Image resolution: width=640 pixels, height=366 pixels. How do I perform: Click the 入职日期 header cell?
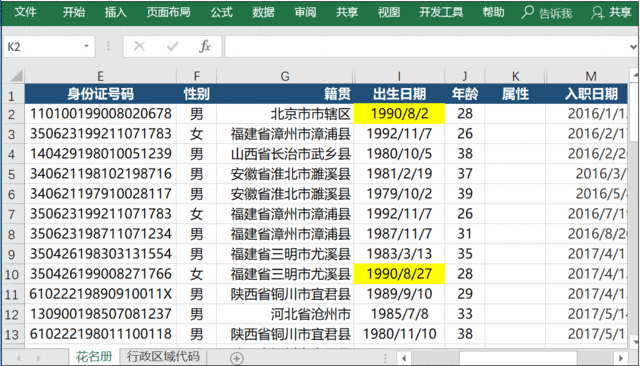point(587,94)
